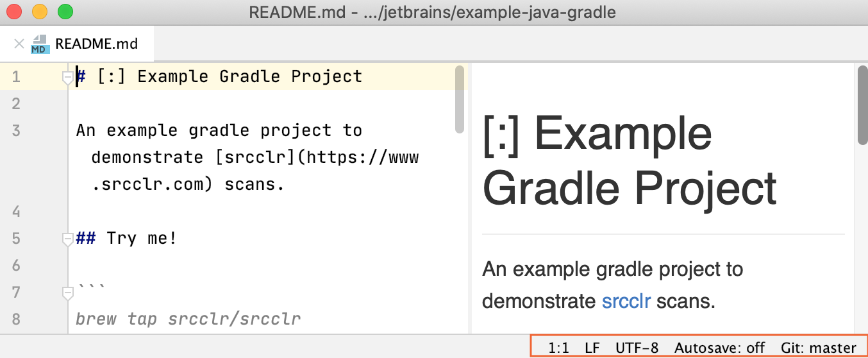Image resolution: width=868 pixels, height=358 pixels.
Task: Click the editor pane vertical scrollbar thumb
Action: pos(459,99)
